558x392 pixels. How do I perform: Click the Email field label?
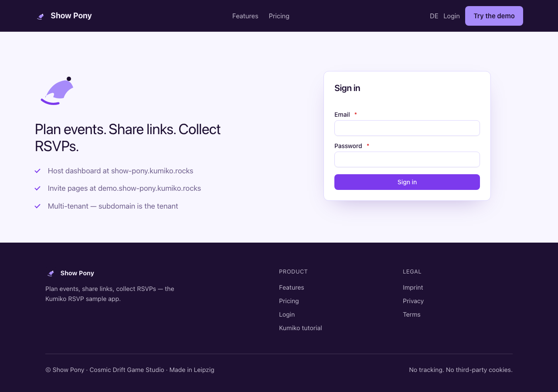tap(342, 115)
